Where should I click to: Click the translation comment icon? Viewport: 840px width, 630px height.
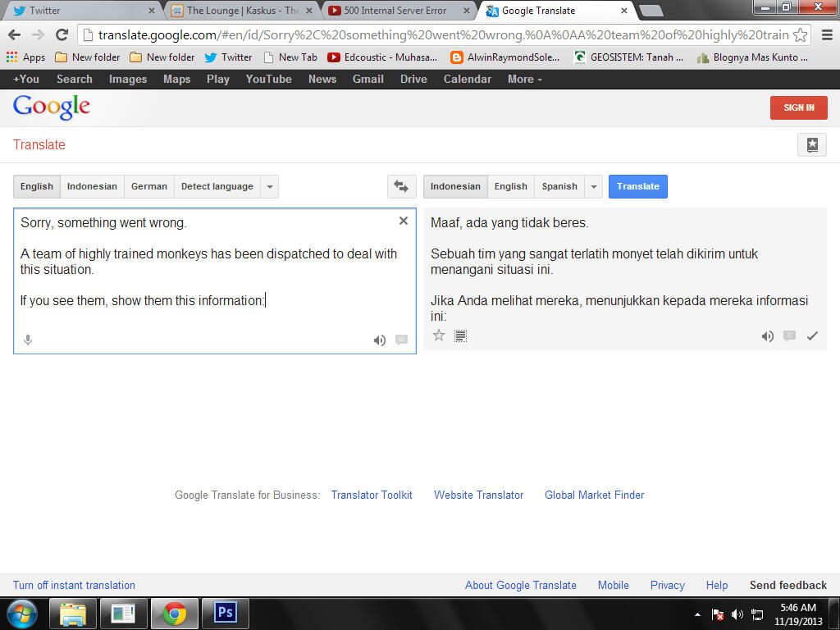click(x=789, y=336)
